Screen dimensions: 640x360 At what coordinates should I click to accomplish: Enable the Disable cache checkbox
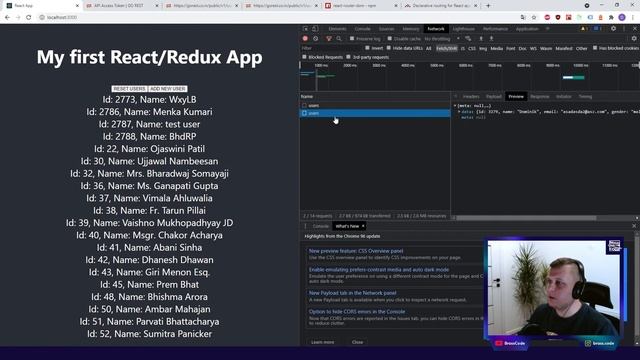click(x=389, y=38)
